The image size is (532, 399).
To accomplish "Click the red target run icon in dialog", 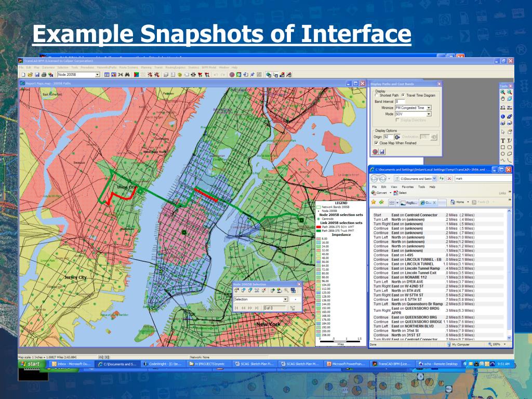I will pyautogui.click(x=375, y=152).
